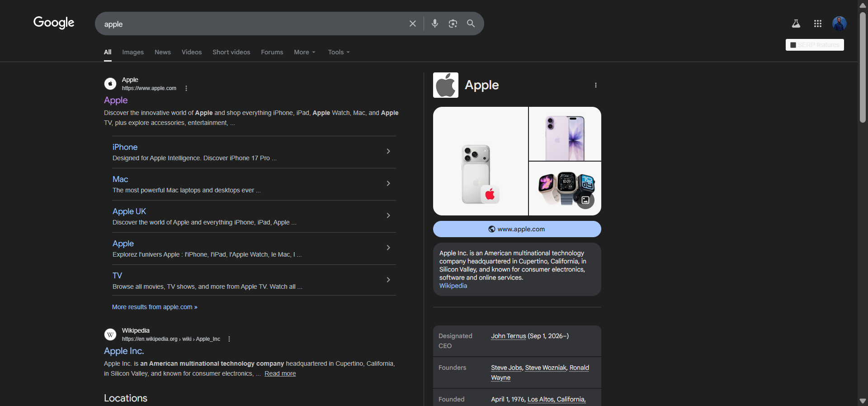Toggle the SERP features checkbox
Screen dimensions: 868x406
pos(793,45)
